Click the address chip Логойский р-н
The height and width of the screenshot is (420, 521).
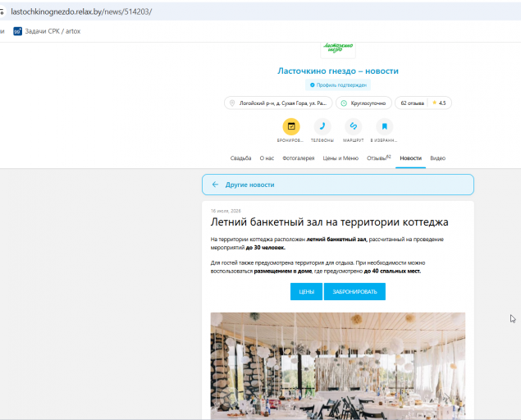pyautogui.click(x=278, y=103)
